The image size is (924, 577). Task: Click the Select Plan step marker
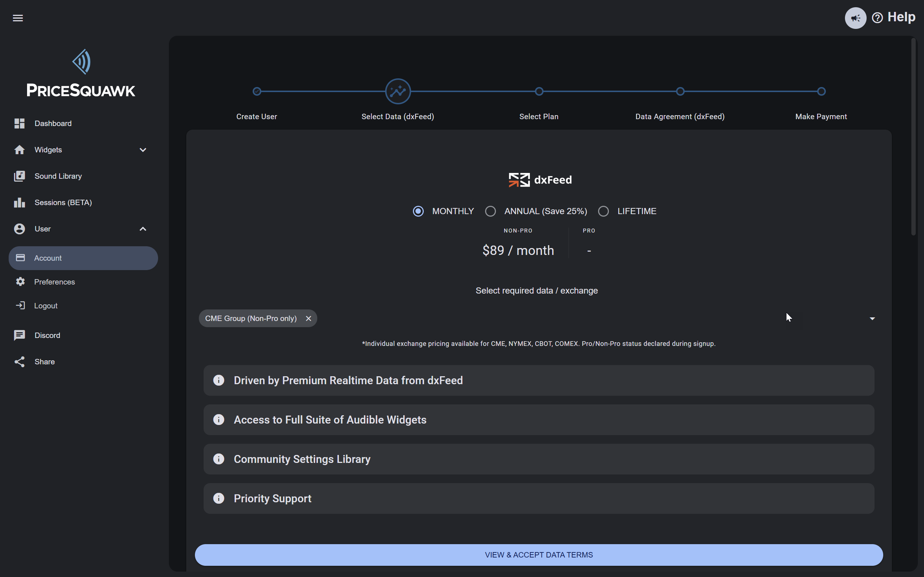539,92
